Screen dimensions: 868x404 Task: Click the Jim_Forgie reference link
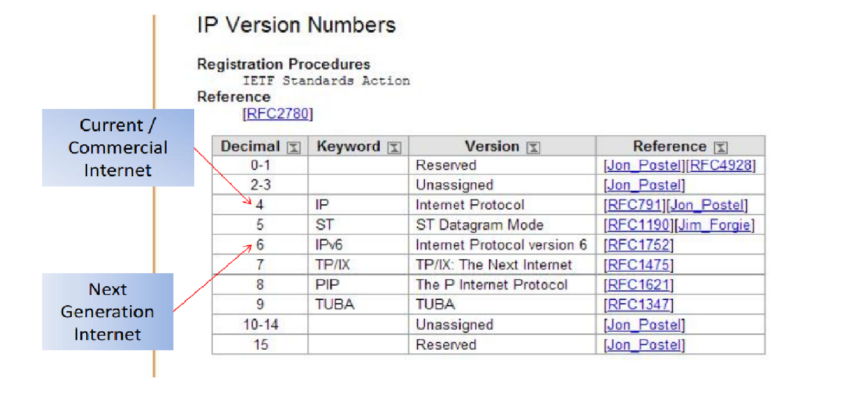point(714,225)
